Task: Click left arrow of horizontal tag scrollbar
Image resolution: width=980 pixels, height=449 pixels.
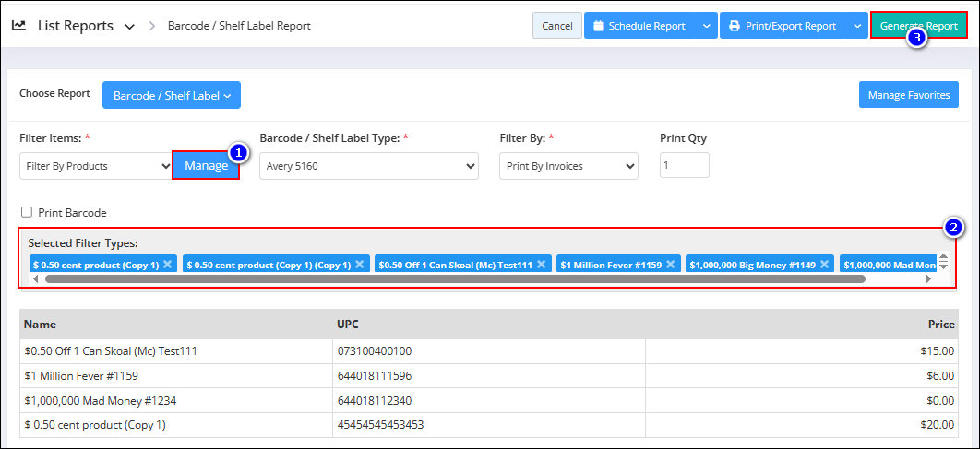Action: [35, 279]
